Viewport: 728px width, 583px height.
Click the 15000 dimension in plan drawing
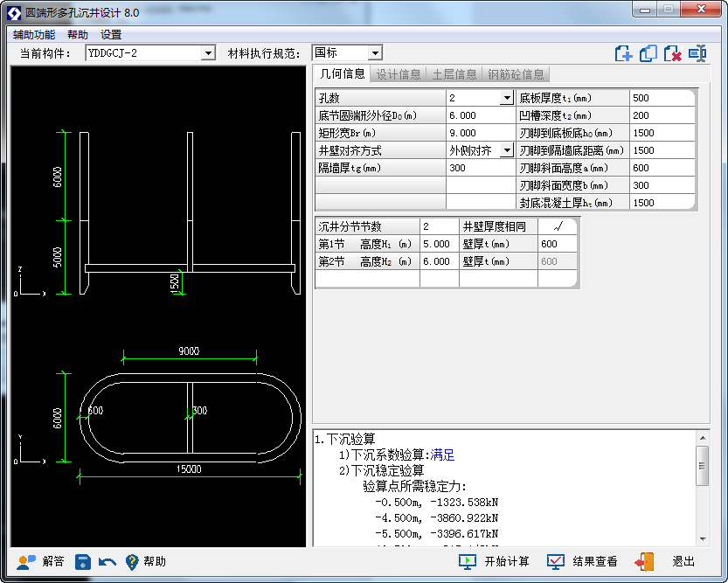(x=189, y=469)
